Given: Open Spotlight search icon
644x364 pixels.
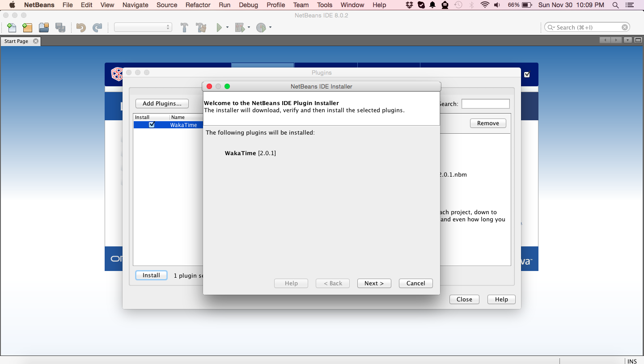Looking at the screenshot, I should 616,5.
